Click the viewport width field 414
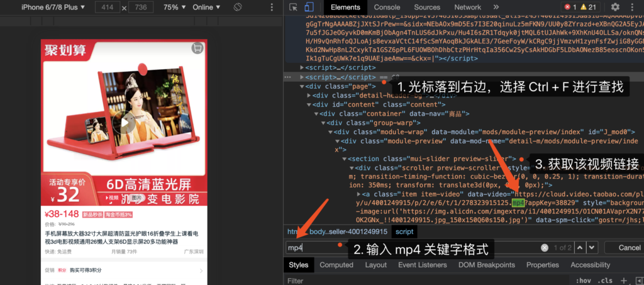This screenshot has width=644, height=285. 107,7
